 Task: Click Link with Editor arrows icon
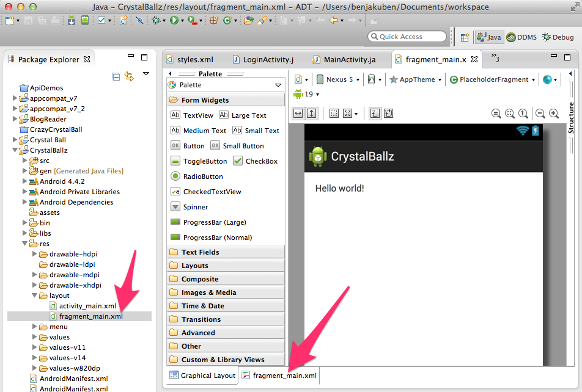pyautogui.click(x=129, y=76)
